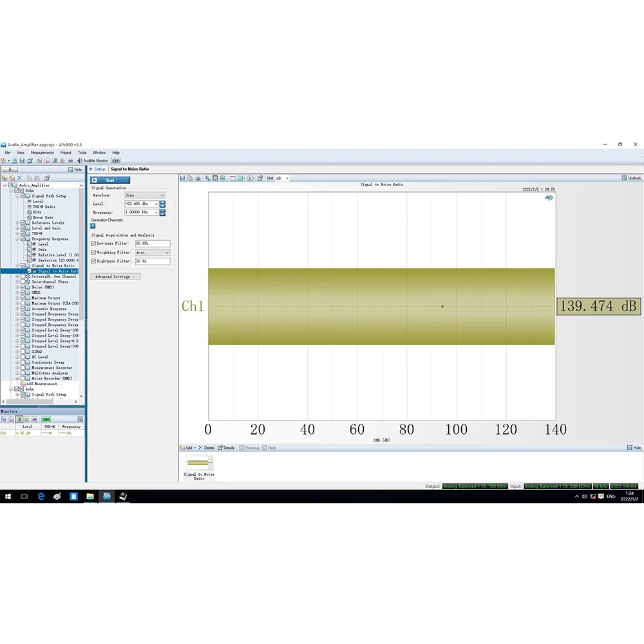Image resolution: width=644 pixels, height=644 pixels.
Task: Open the Project menu
Action: coord(66,153)
